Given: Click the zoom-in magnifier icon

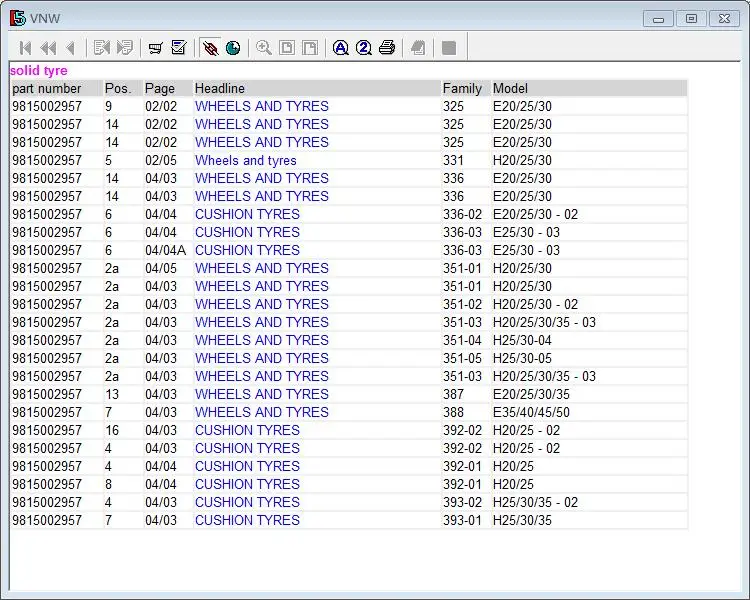Looking at the screenshot, I should [264, 48].
